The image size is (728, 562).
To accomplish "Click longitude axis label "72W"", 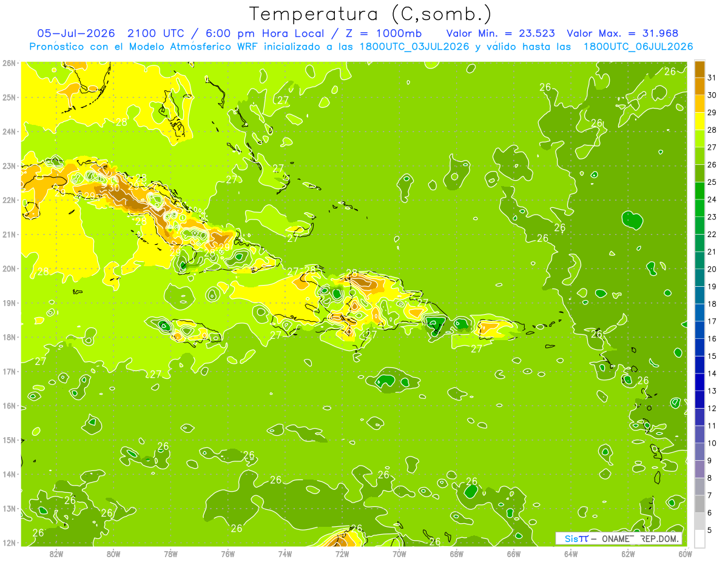I will click(x=342, y=554).
